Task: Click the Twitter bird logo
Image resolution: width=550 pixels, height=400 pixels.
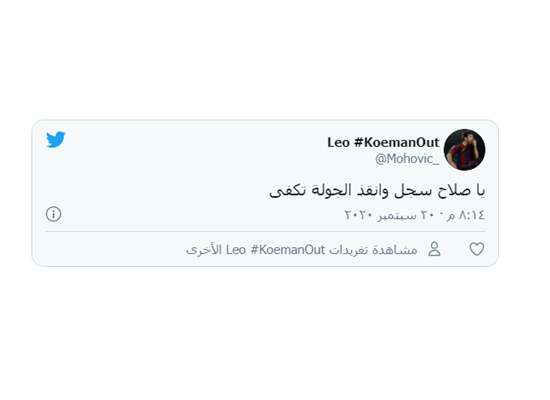Action: click(56, 140)
